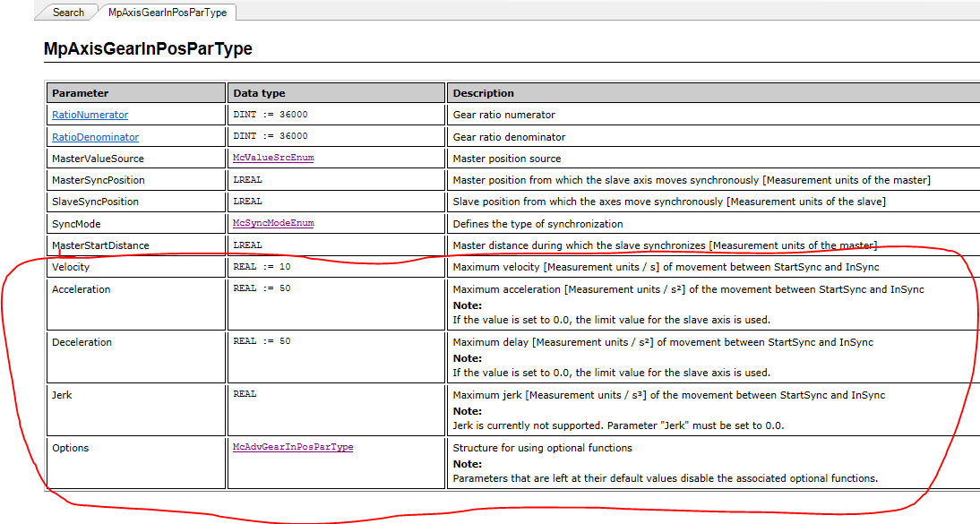The height and width of the screenshot is (524, 980).
Task: Click the 'Master position source' description
Action: [x=507, y=159]
